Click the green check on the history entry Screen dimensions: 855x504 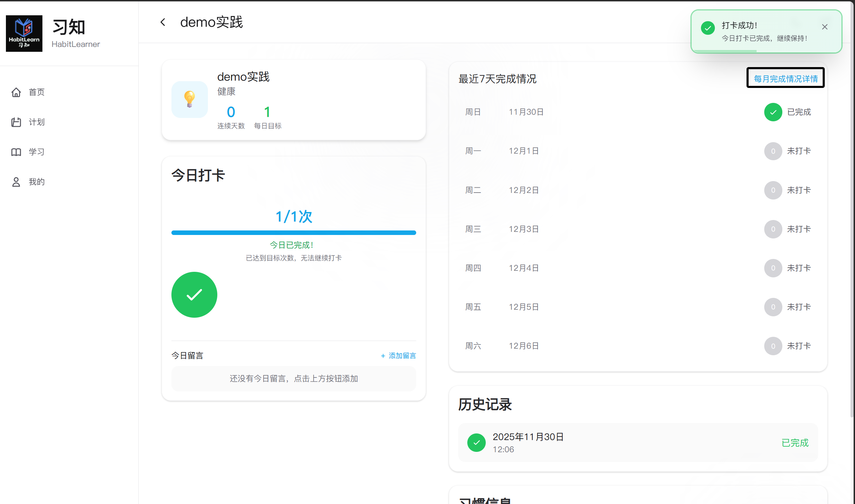pyautogui.click(x=476, y=442)
